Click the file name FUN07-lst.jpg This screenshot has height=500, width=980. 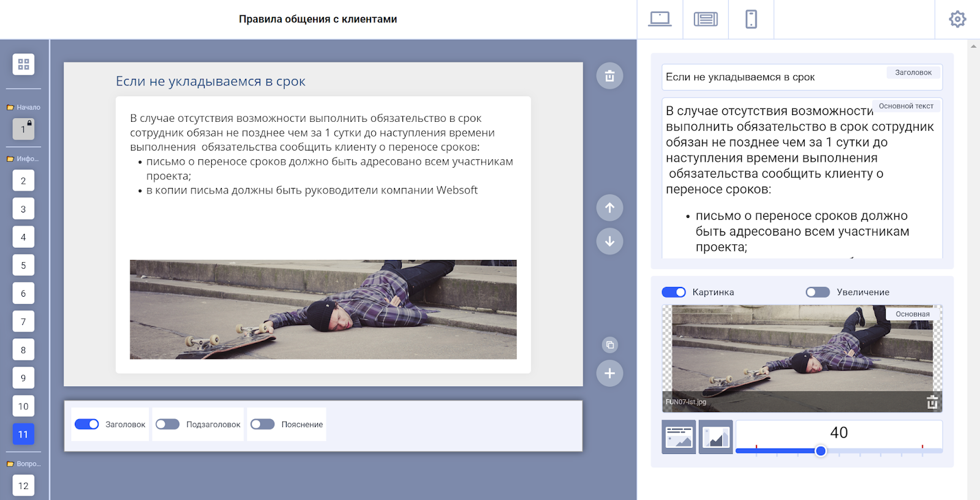tap(686, 402)
